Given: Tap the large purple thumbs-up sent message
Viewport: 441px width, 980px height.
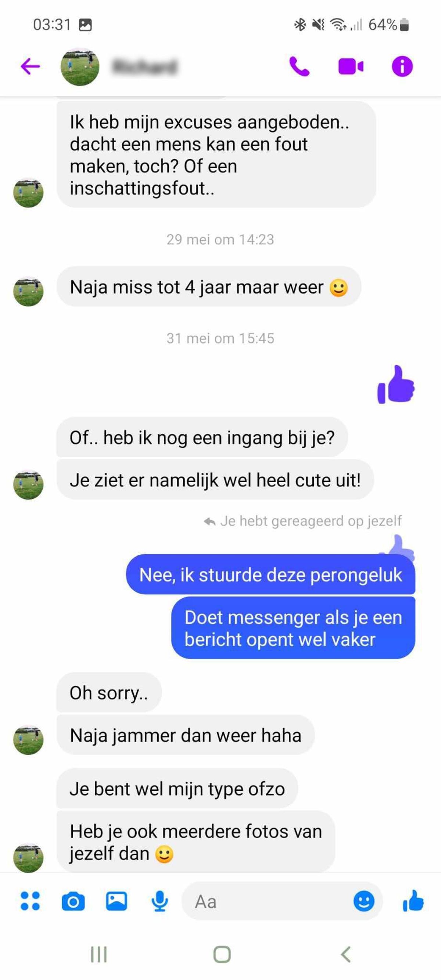Looking at the screenshot, I should pyautogui.click(x=396, y=384).
